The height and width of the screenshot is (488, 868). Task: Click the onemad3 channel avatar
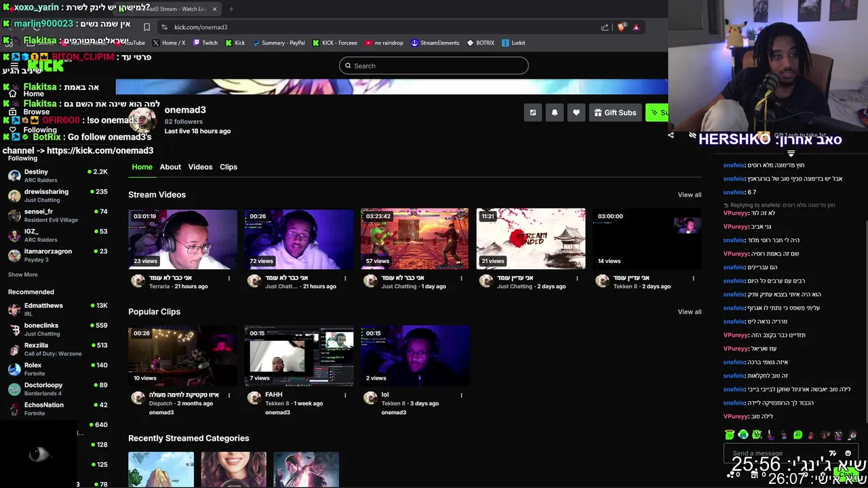pyautogui.click(x=143, y=121)
